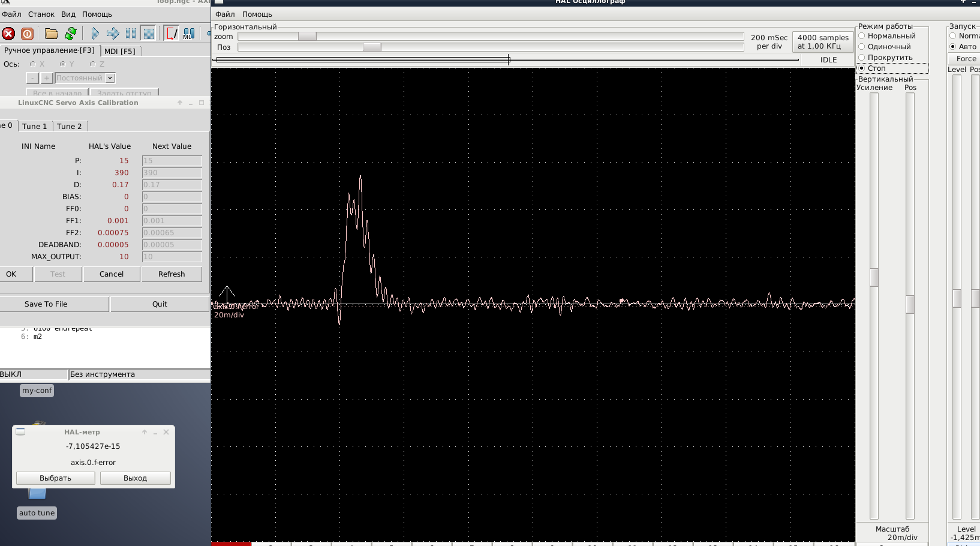Click DEADBAND next value input field
The height and width of the screenshot is (546, 980).
click(x=172, y=245)
